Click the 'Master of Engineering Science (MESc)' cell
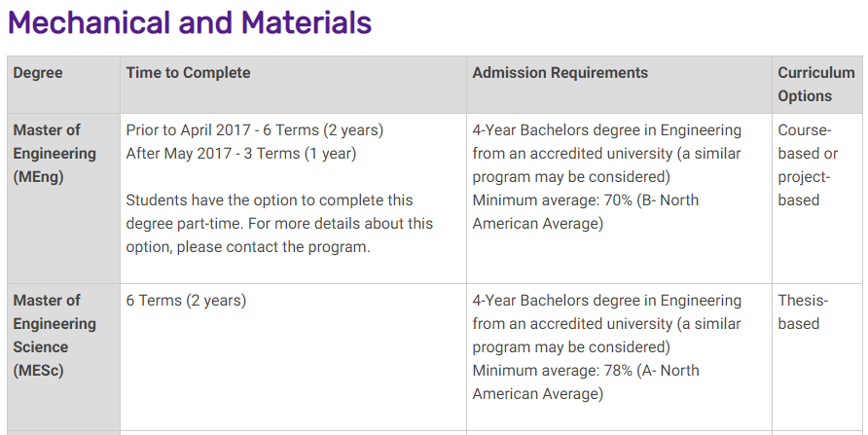Viewport: 868px width, 435px height. 54,336
